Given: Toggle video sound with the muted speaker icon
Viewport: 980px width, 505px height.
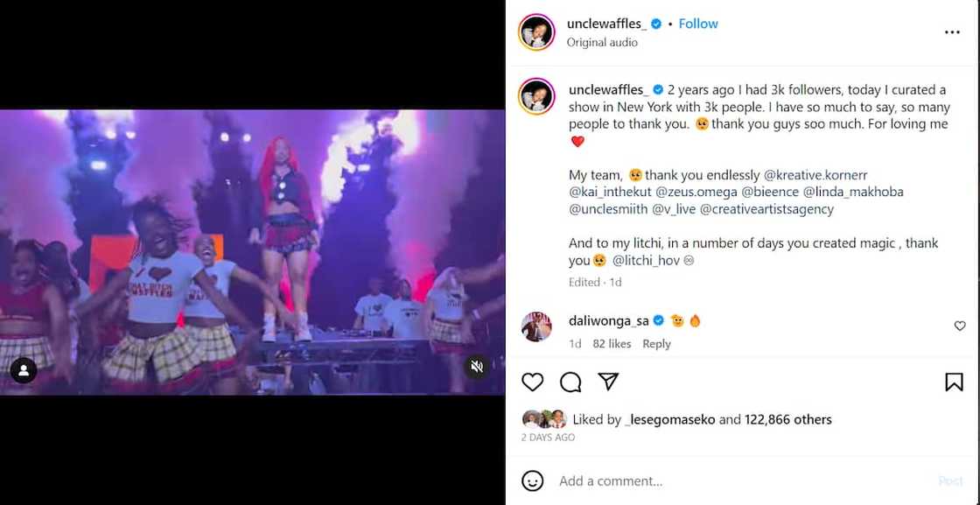Looking at the screenshot, I should pyautogui.click(x=477, y=367).
